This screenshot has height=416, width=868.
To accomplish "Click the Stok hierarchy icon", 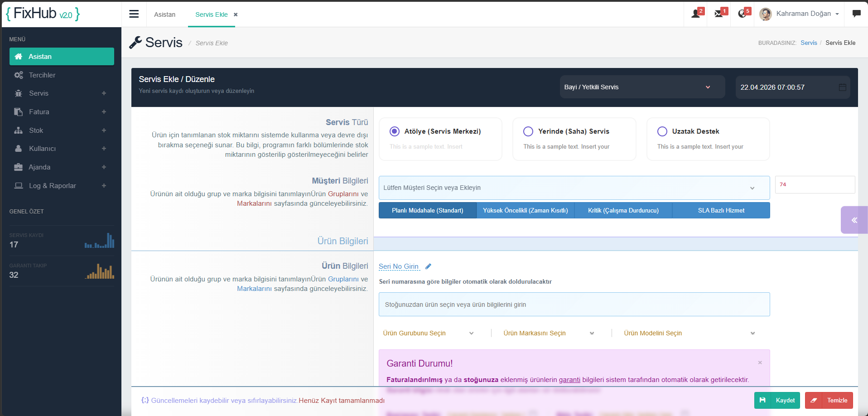I will point(19,131).
